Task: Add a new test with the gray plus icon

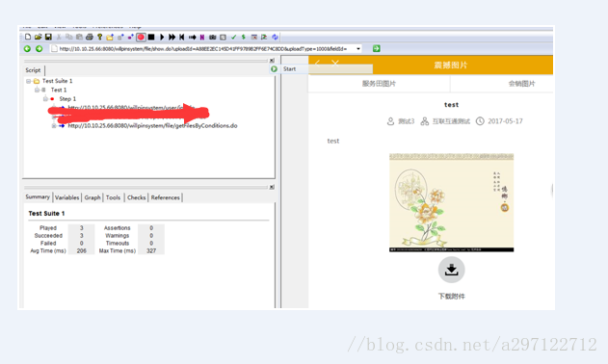Action: pyautogui.click(x=120, y=37)
